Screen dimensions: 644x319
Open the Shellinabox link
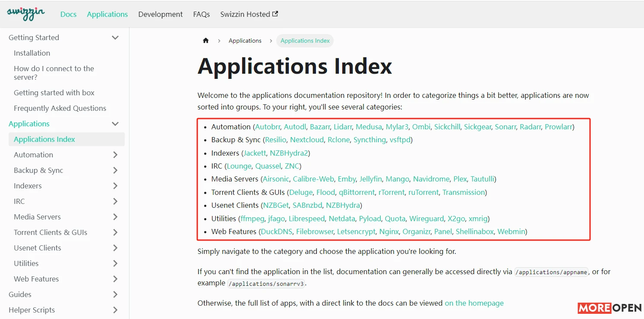click(475, 231)
